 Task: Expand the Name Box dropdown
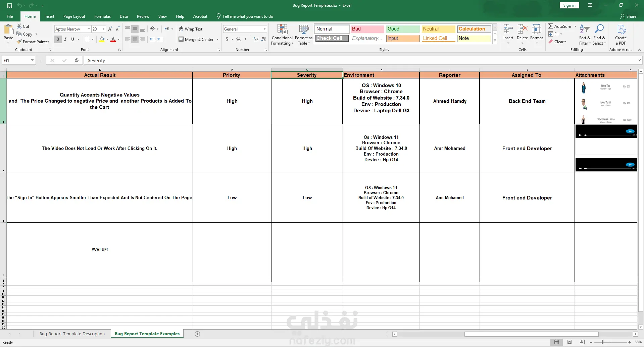(32, 60)
